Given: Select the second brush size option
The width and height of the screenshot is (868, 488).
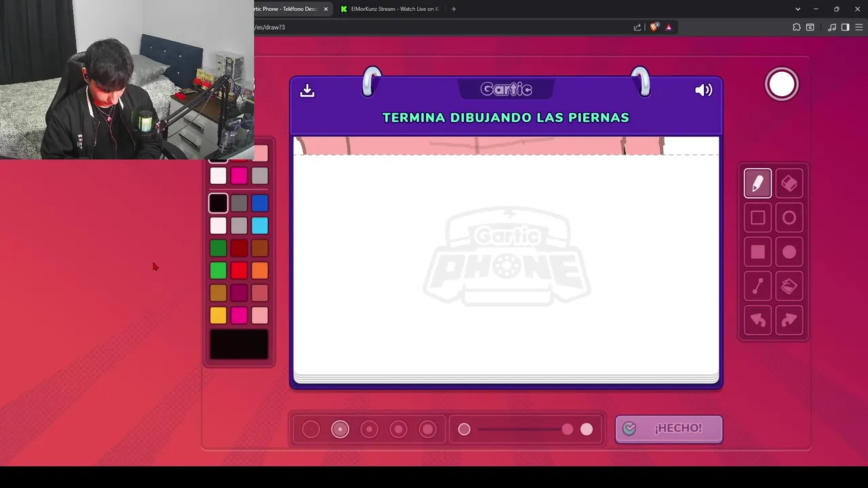Looking at the screenshot, I should pyautogui.click(x=340, y=429).
